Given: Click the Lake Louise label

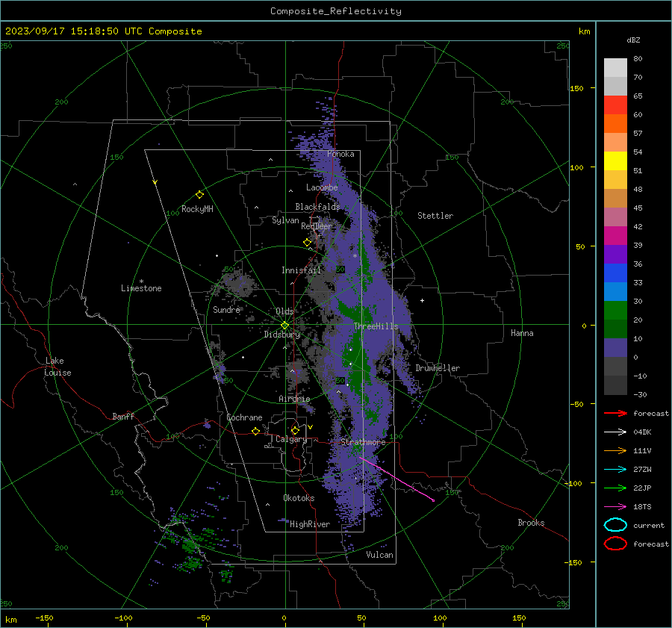Looking at the screenshot, I should [57, 367].
